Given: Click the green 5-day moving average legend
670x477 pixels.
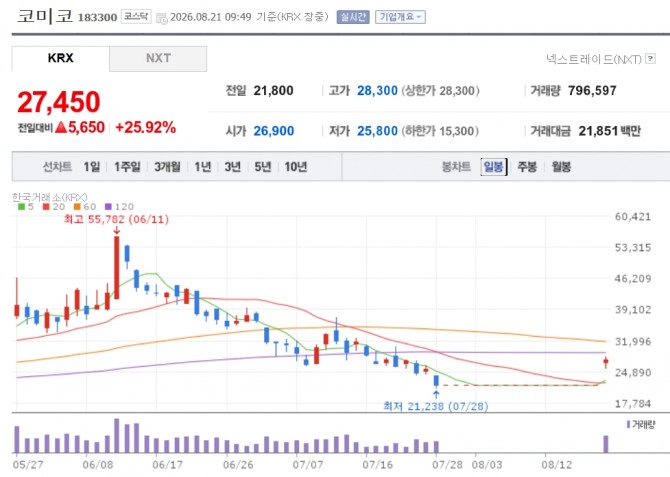Looking at the screenshot, I should coord(26,207).
